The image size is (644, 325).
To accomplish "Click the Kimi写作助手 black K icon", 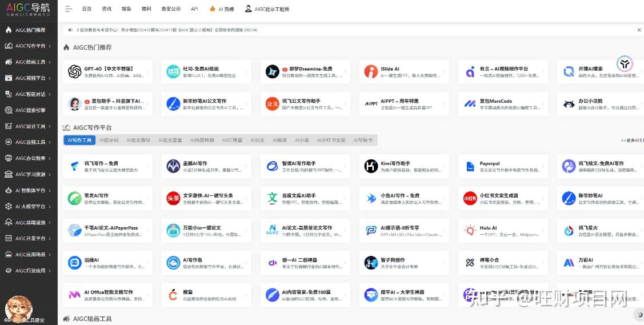I will tap(371, 166).
